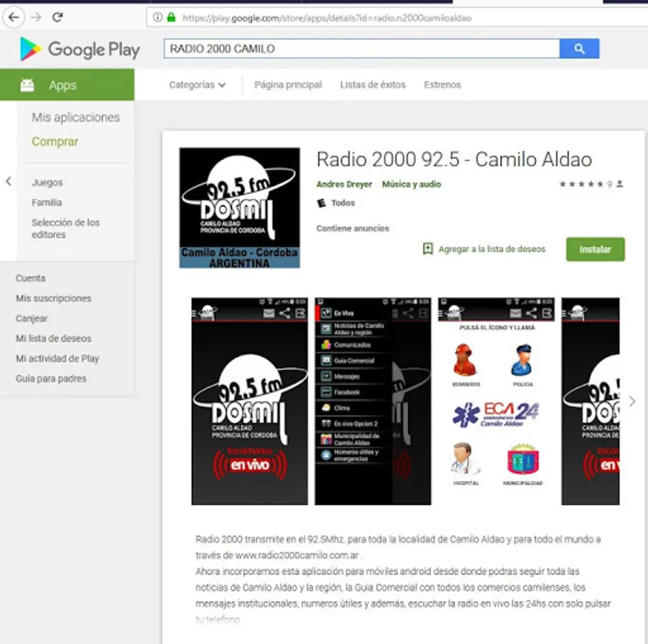The width and height of the screenshot is (648, 644).
Task: Click the green padlock security icon
Action: [x=171, y=17]
